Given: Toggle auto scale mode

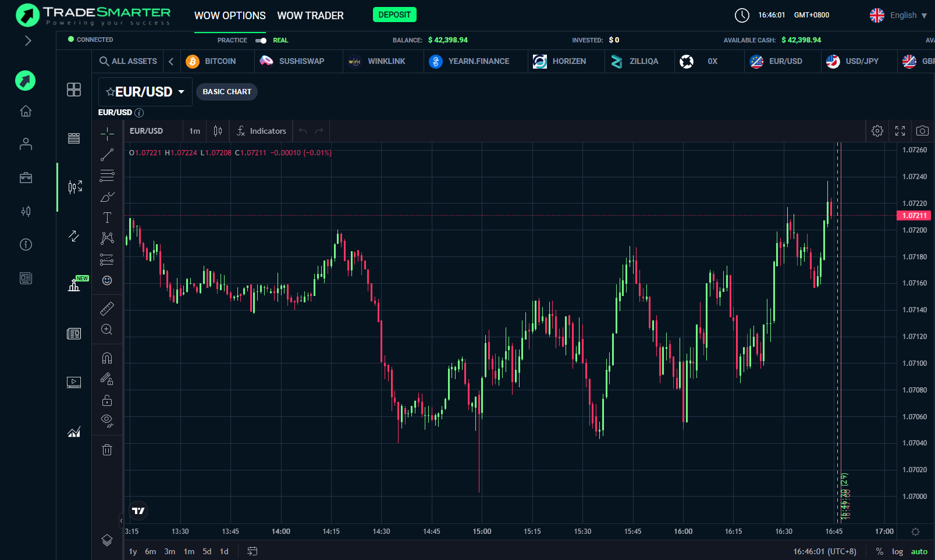Looking at the screenshot, I should (x=919, y=551).
